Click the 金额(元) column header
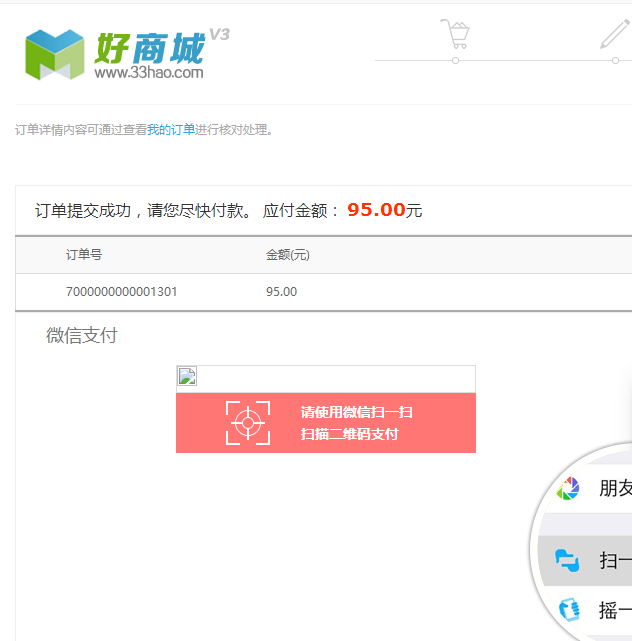This screenshot has width=632, height=641. click(288, 255)
